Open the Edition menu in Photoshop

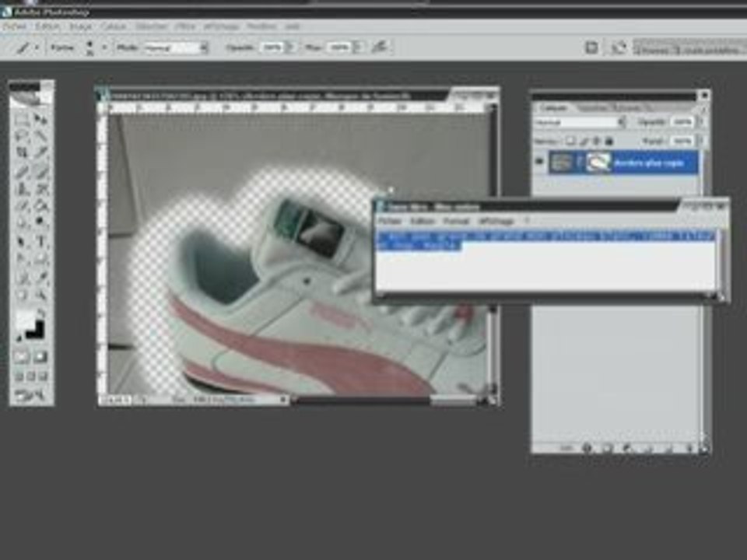[47, 26]
